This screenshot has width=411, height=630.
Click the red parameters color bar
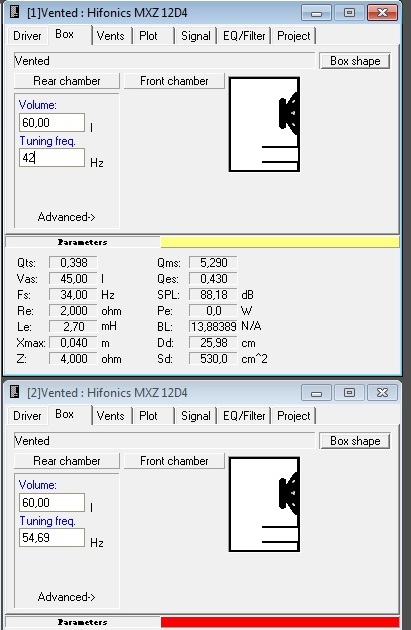[280, 622]
